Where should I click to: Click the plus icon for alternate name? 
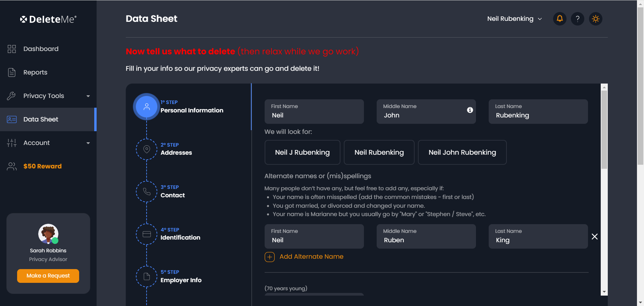click(x=270, y=257)
